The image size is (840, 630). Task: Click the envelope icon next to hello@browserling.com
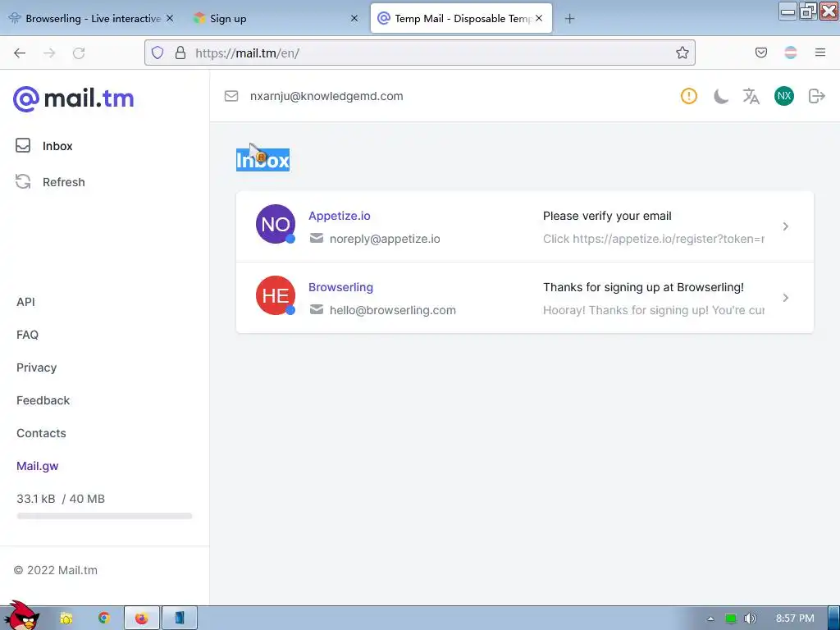point(317,309)
